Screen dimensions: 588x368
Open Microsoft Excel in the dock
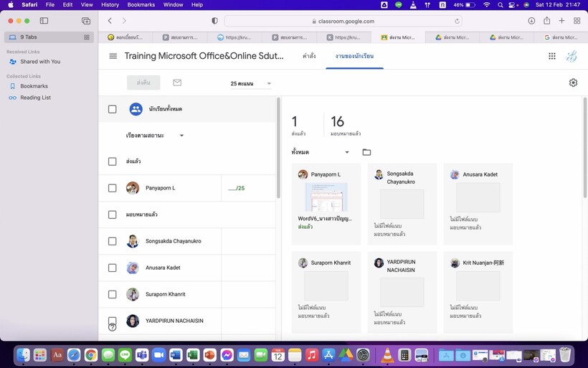193,355
